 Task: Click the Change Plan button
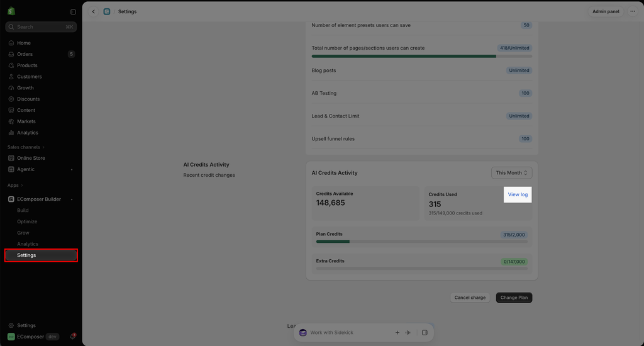tap(514, 298)
